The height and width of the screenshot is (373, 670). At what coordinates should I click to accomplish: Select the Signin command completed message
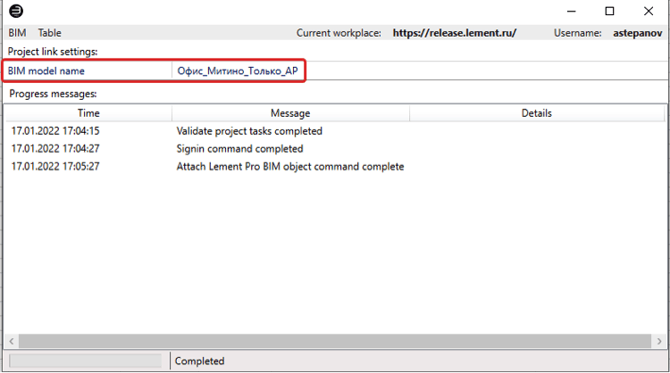pyautogui.click(x=240, y=149)
